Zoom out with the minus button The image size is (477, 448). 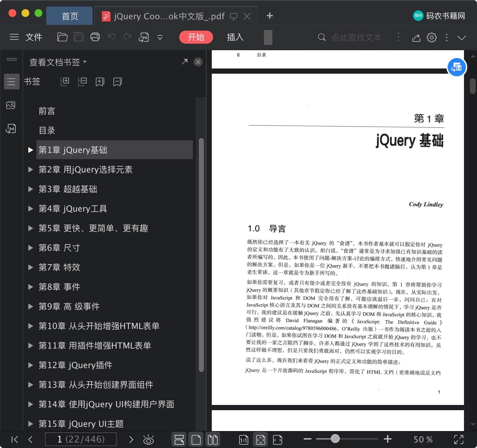[x=308, y=439]
